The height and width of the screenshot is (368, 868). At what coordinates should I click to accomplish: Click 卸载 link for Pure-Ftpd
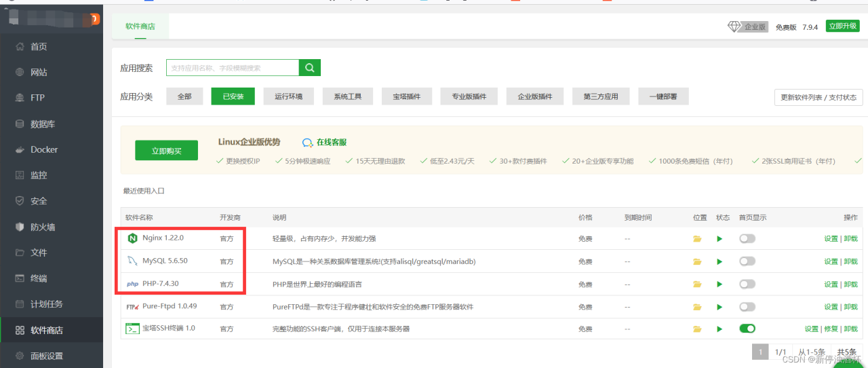850,307
